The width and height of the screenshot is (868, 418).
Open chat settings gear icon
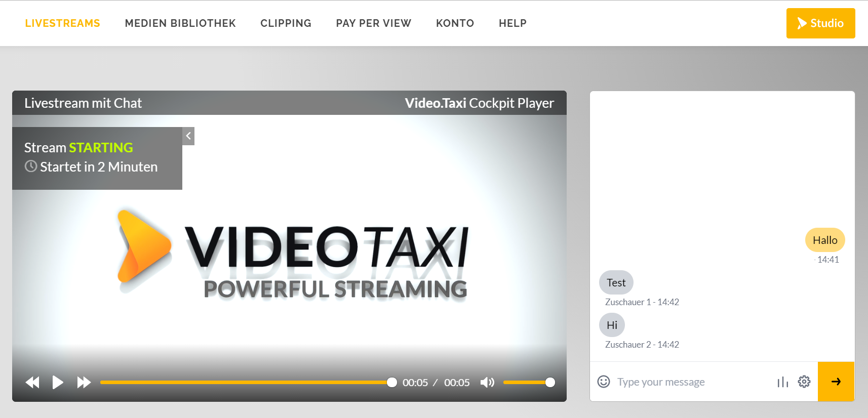pos(804,382)
